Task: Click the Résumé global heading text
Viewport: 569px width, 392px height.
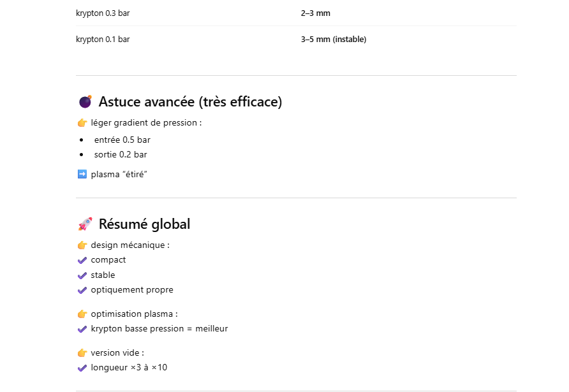Action: 144,224
